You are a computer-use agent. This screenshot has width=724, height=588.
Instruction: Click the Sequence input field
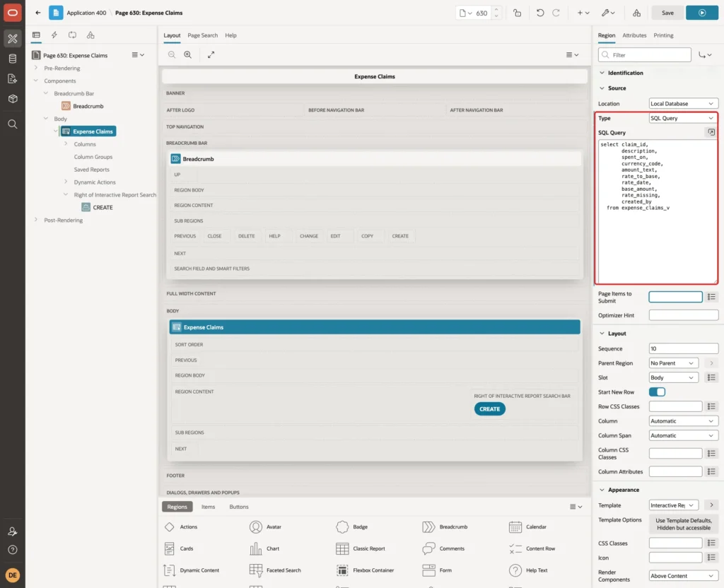pyautogui.click(x=683, y=349)
